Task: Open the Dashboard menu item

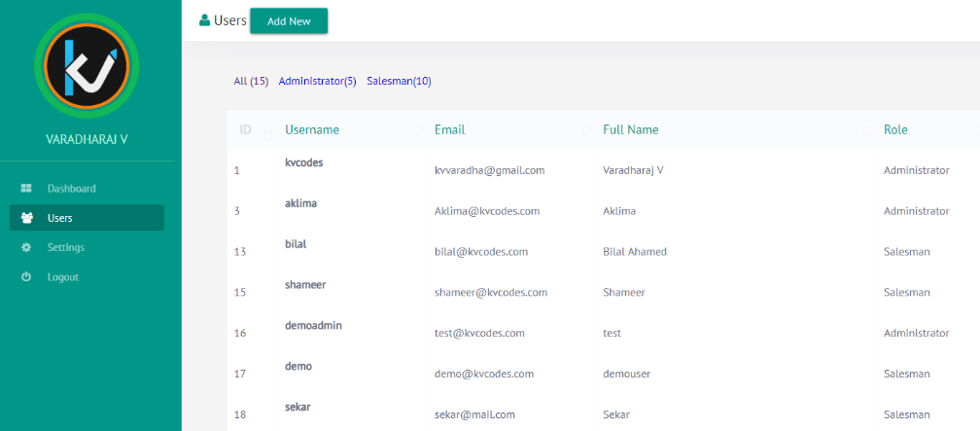Action: coord(71,189)
